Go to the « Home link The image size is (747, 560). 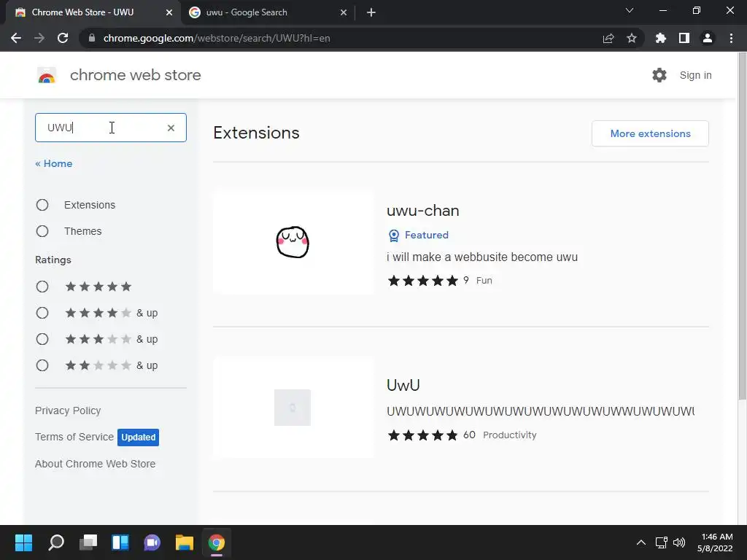point(54,164)
